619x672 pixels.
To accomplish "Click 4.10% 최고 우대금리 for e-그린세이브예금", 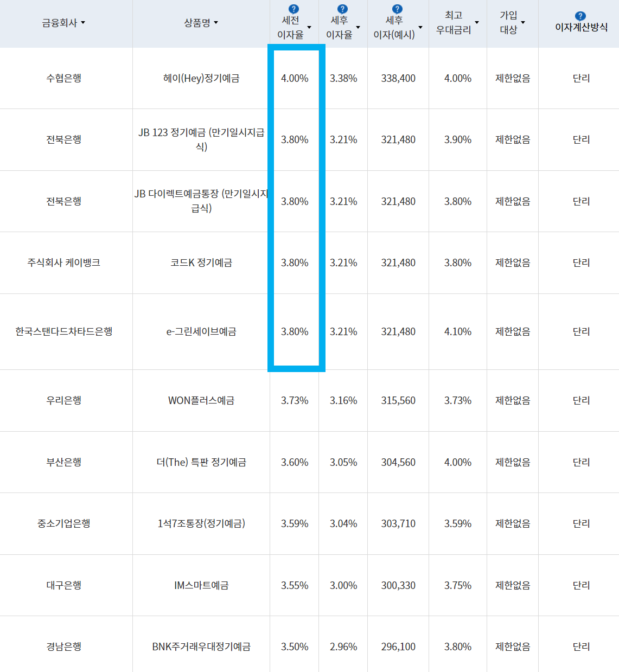I will [458, 331].
